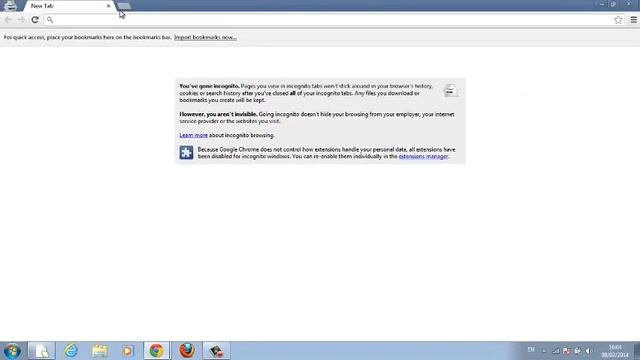Image resolution: width=640 pixels, height=360 pixels.
Task: Restore down the Chrome window
Action: click(613, 4)
